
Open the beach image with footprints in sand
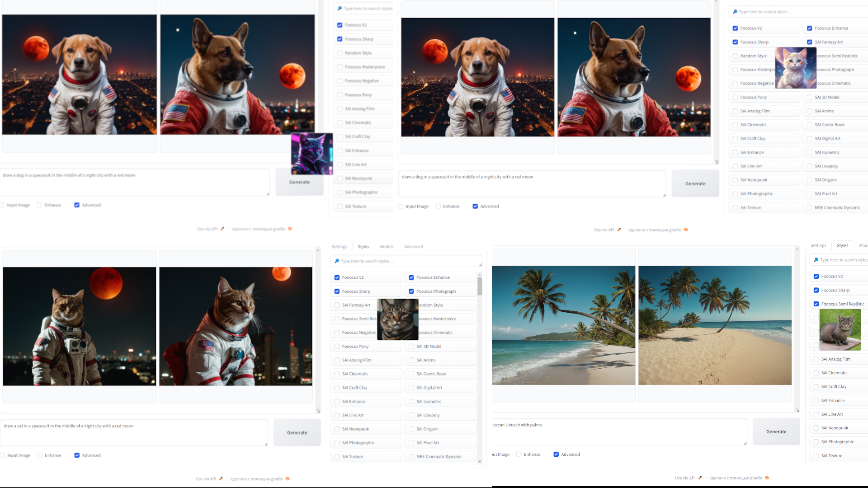pyautogui.click(x=715, y=325)
